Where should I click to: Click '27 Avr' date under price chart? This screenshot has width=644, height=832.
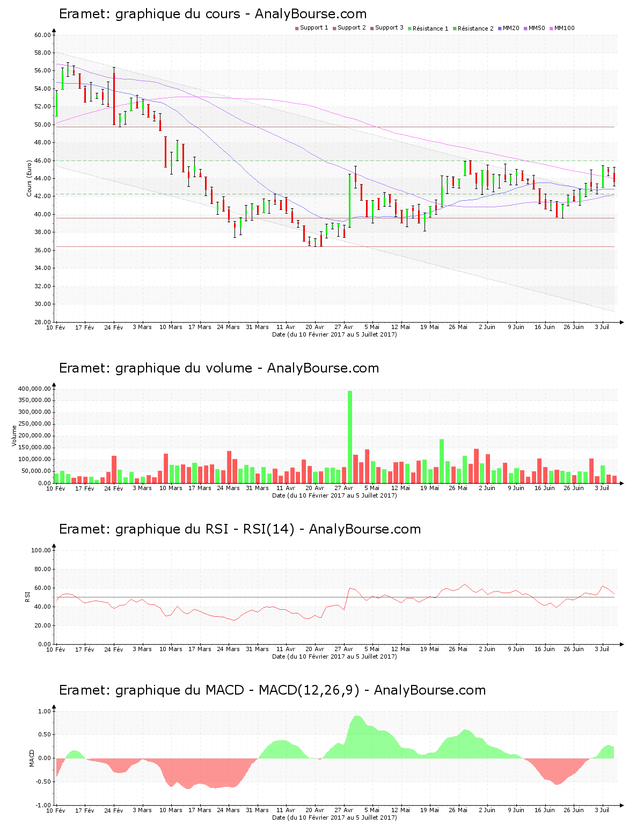tap(343, 327)
